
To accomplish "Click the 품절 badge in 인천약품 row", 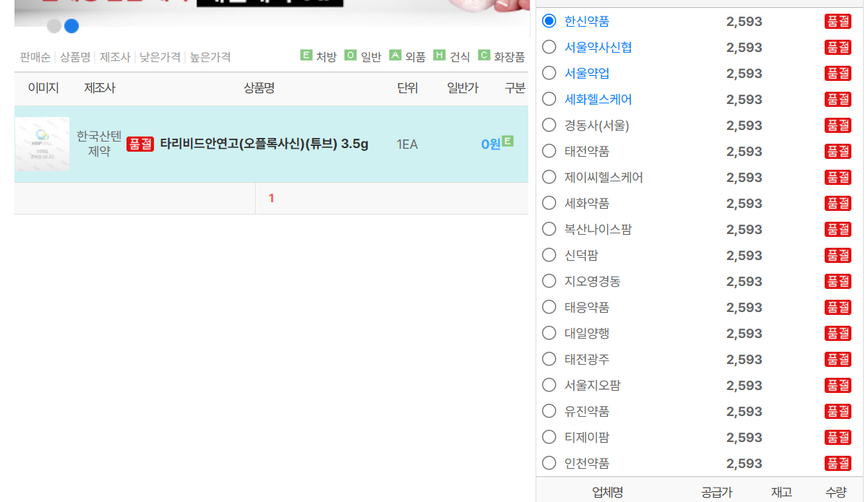I will pyautogui.click(x=838, y=463).
